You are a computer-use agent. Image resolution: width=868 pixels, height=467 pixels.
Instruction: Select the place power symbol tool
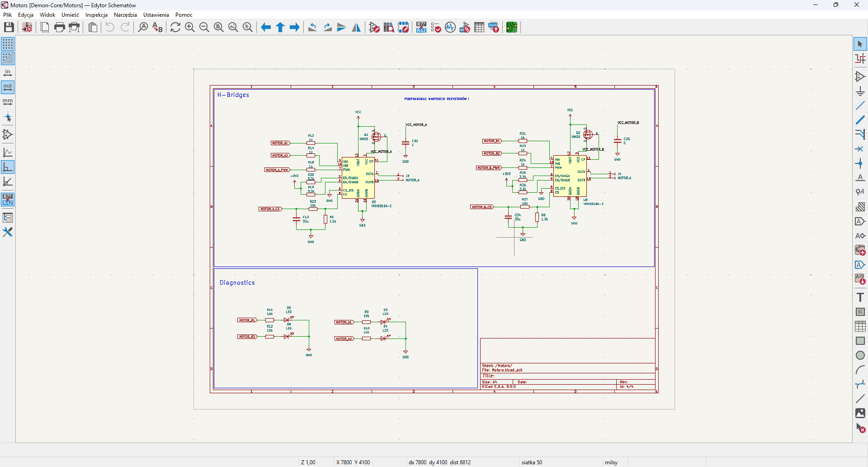(x=860, y=91)
